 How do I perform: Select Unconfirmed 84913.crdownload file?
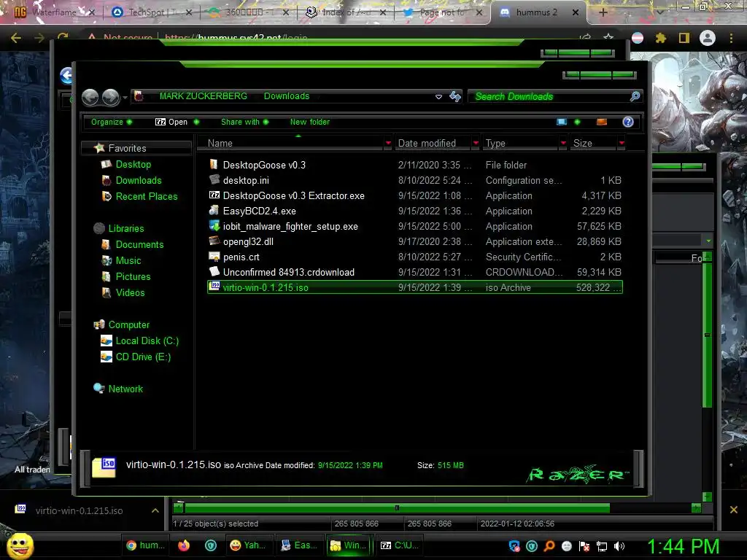(288, 272)
